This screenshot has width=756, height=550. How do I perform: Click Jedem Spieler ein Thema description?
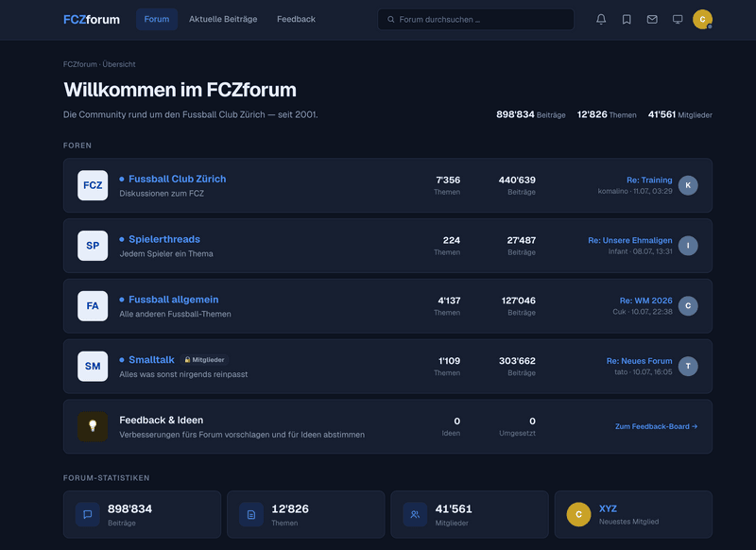[166, 253]
